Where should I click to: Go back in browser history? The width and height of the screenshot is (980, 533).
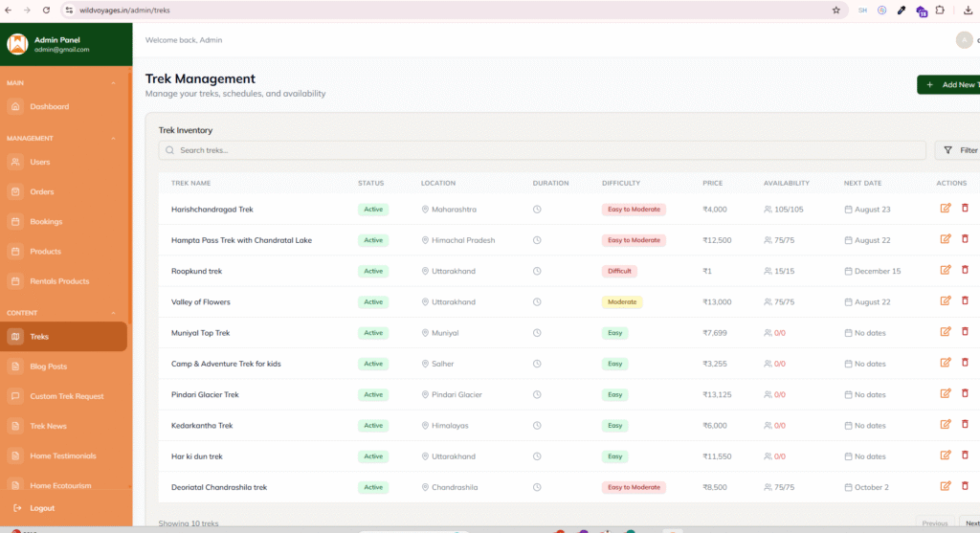(x=8, y=10)
